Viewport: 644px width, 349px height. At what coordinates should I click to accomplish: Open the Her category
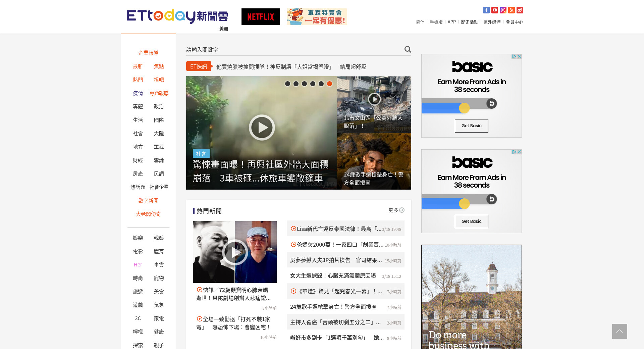pos(138,265)
